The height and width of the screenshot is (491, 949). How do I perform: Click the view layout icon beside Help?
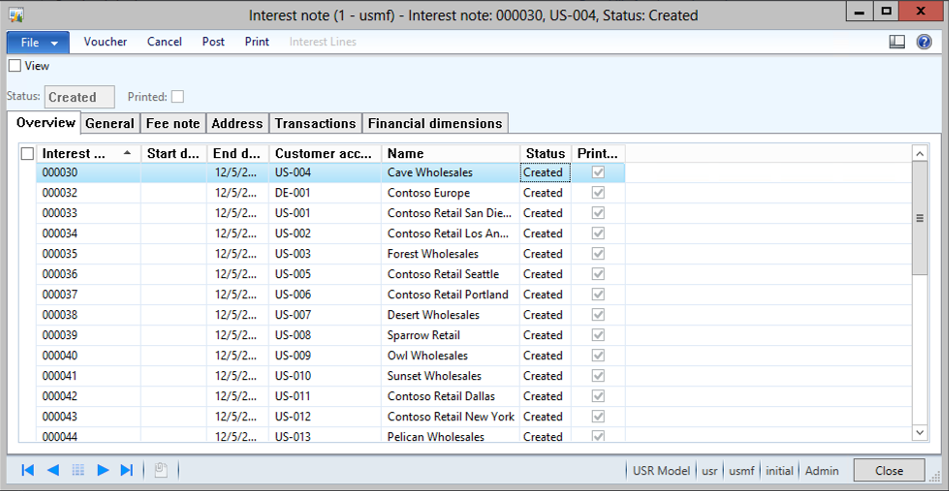tap(897, 42)
